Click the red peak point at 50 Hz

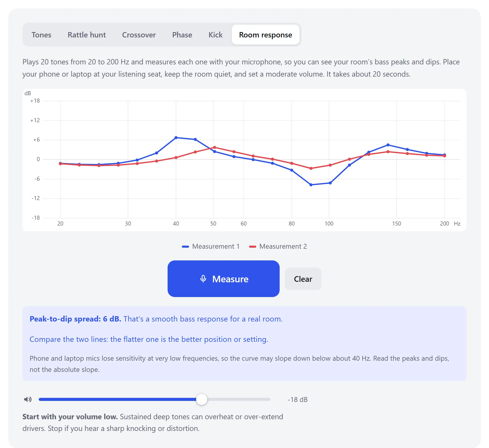tap(214, 147)
